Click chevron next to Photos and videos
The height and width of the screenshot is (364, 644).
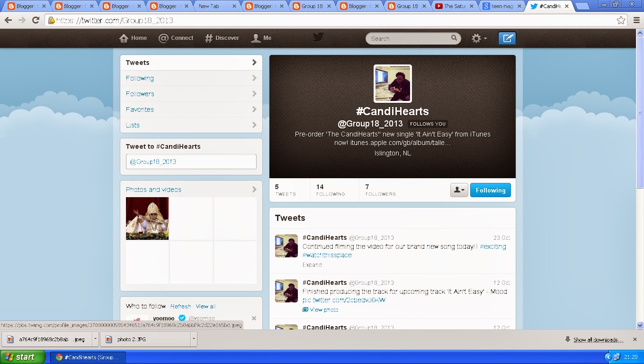click(254, 190)
